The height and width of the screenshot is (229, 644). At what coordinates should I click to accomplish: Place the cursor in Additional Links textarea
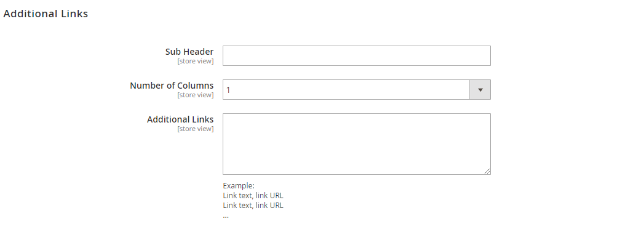357,144
